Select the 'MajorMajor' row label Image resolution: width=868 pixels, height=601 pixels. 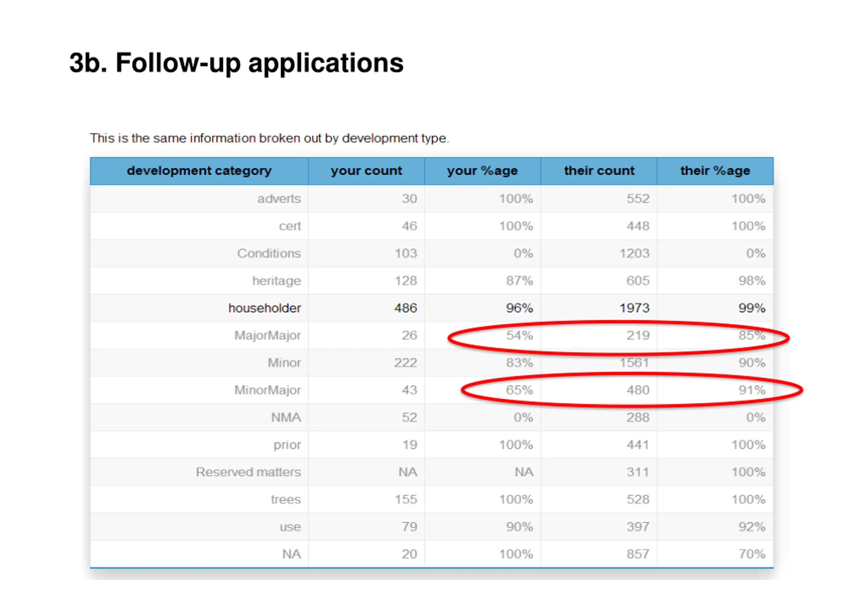click(267, 335)
